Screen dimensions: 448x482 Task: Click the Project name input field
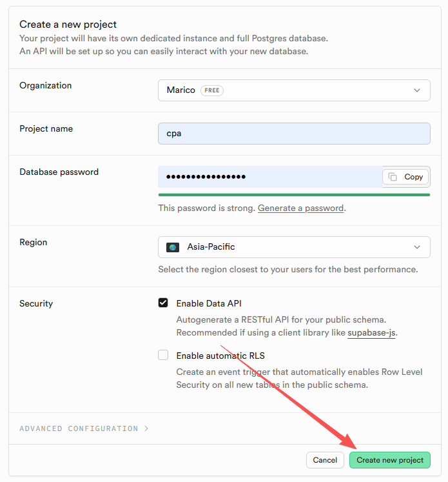point(294,134)
